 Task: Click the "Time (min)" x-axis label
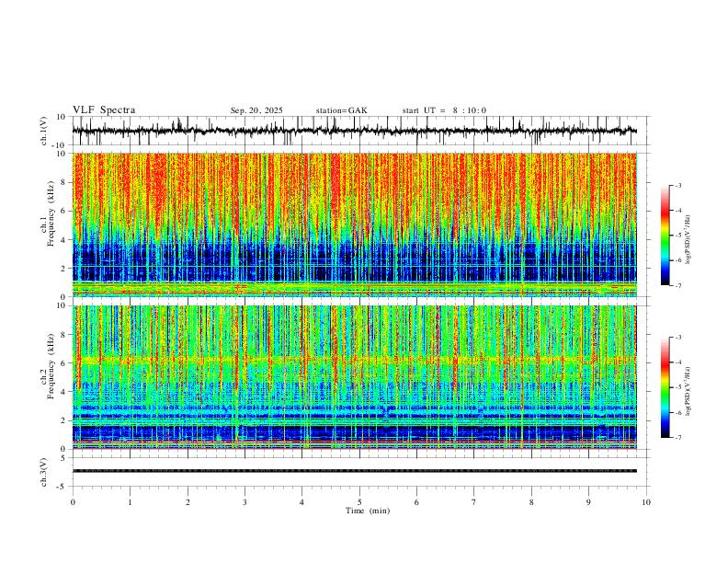pos(368,511)
